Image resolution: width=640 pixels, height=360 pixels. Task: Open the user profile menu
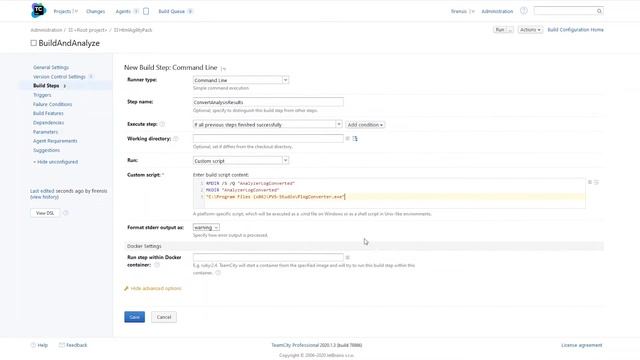(459, 11)
